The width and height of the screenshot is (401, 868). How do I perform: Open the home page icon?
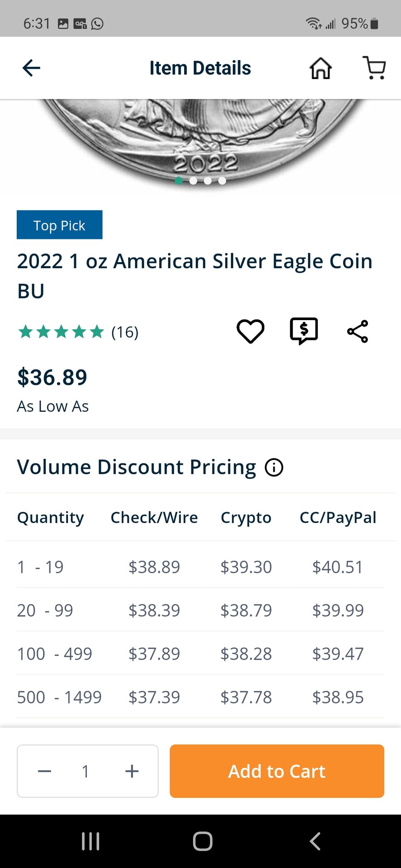click(x=320, y=68)
